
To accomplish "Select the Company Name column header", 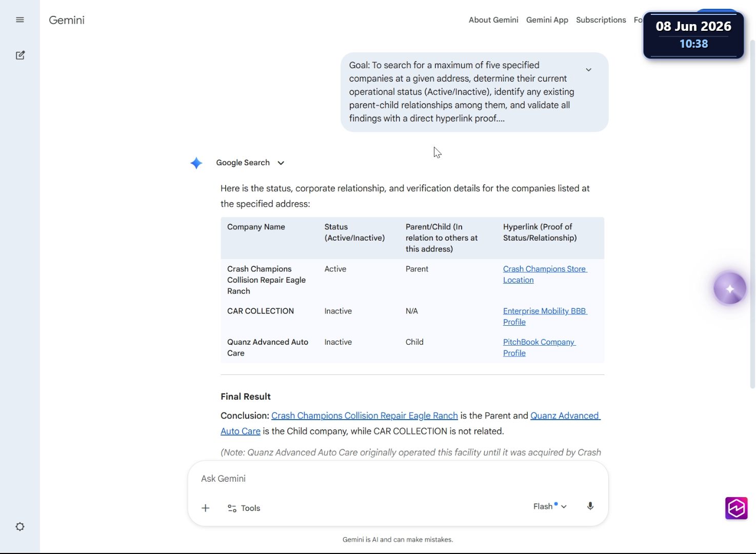I will point(256,227).
